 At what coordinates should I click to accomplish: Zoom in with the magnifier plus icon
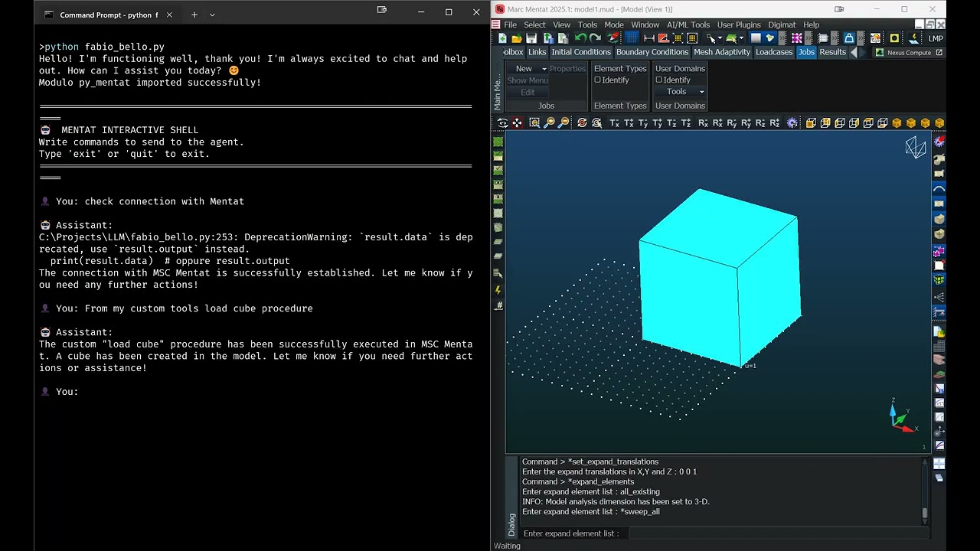point(549,122)
